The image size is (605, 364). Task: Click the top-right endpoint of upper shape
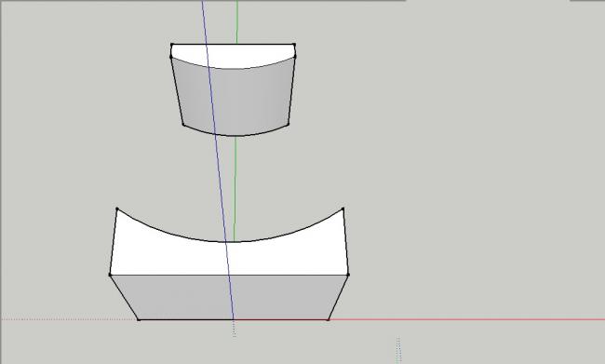click(x=295, y=45)
